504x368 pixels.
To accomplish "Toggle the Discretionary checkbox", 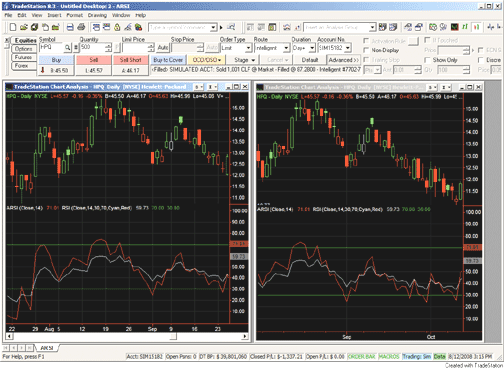I will 481,60.
